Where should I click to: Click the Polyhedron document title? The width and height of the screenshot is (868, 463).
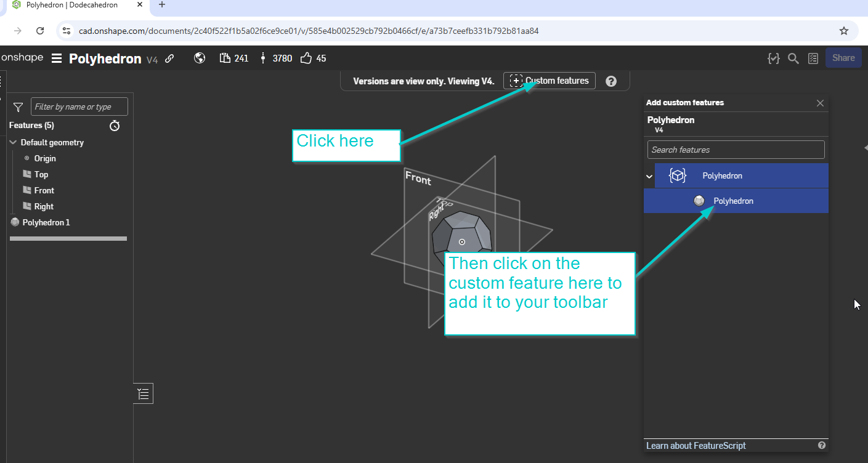point(105,58)
